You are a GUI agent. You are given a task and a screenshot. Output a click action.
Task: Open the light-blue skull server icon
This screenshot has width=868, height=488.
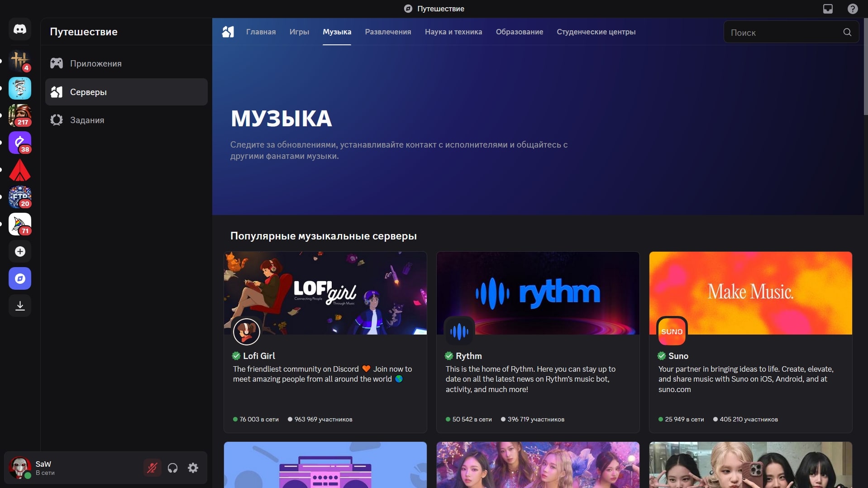pos(20,88)
